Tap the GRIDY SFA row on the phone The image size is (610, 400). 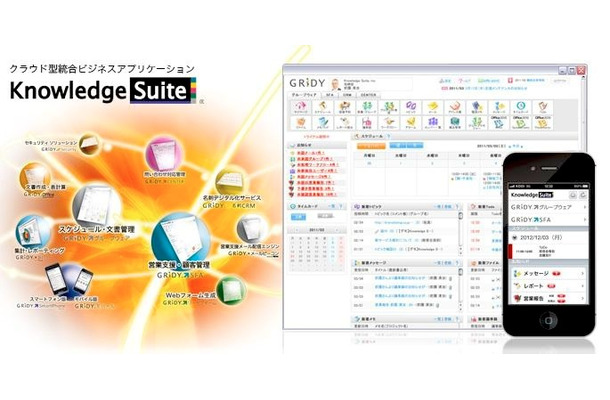(549, 219)
